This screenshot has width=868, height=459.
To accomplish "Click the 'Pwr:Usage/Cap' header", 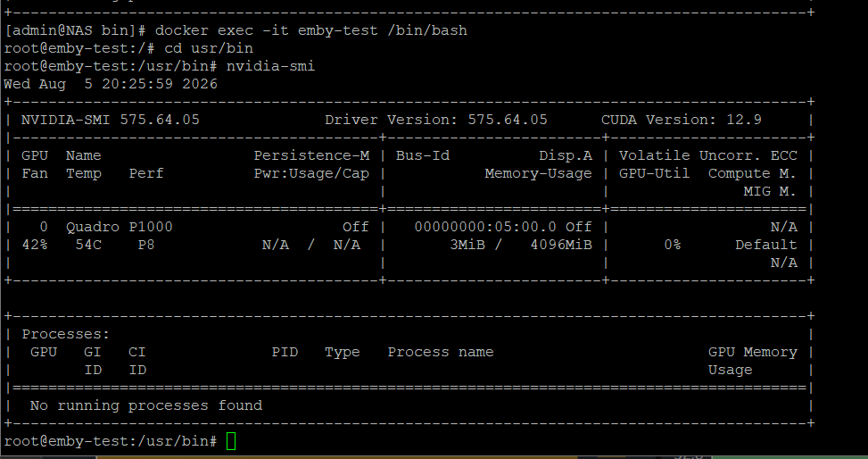I will point(311,173).
